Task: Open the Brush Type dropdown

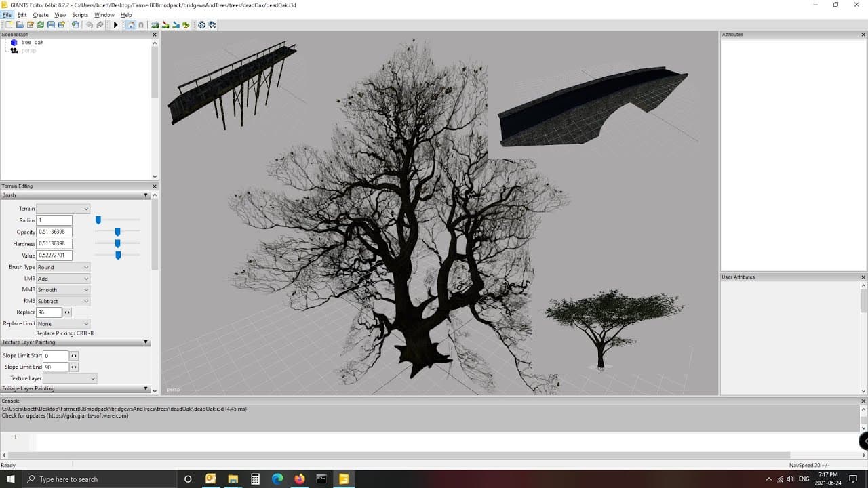Action: coord(63,267)
